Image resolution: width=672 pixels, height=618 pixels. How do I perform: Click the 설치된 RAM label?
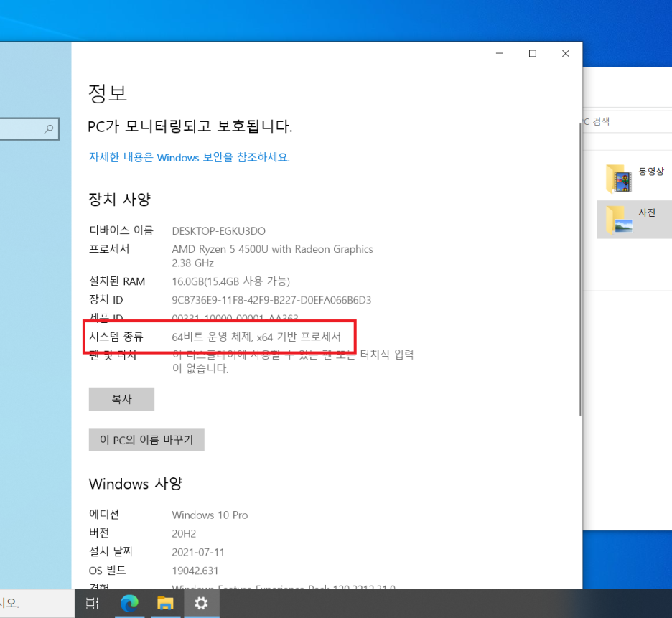coord(117,281)
